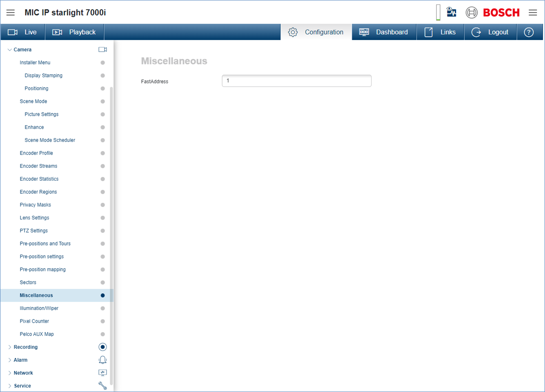Click the FastAddress label
Screen dimensions: 545x392
(155, 82)
